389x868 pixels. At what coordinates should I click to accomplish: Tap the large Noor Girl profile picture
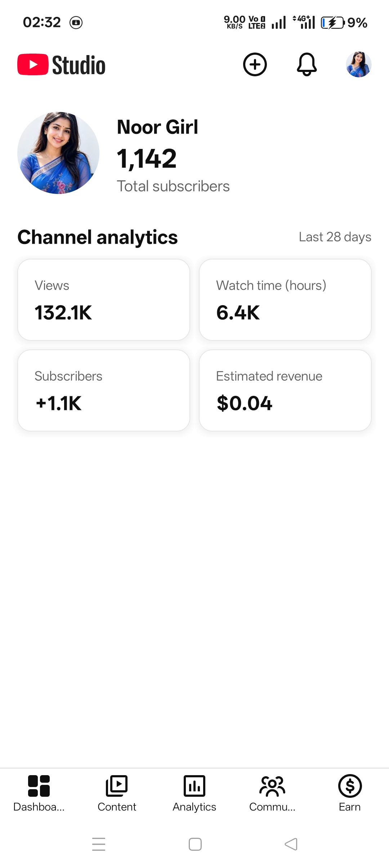pos(58,153)
